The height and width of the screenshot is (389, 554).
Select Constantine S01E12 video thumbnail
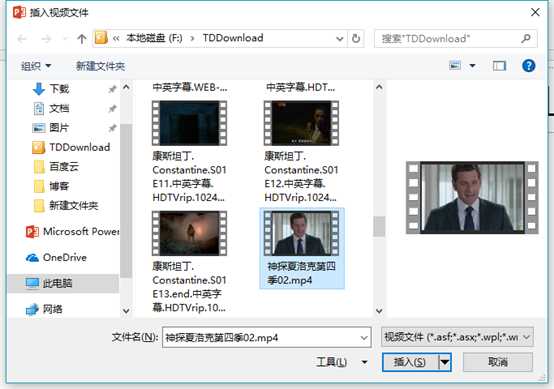click(x=301, y=123)
